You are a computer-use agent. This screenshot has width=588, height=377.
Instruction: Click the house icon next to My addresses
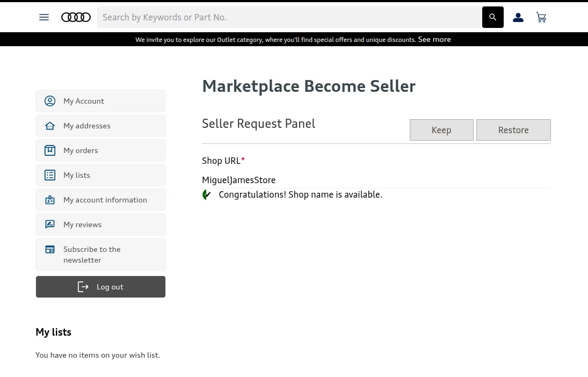(50, 126)
